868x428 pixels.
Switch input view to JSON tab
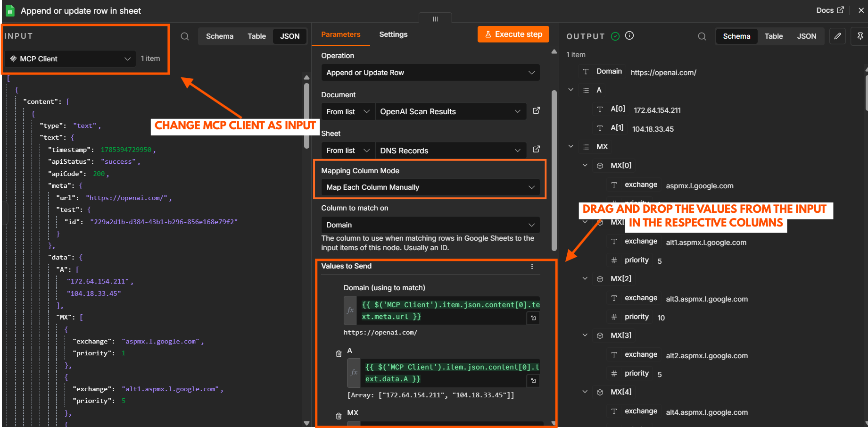(290, 36)
